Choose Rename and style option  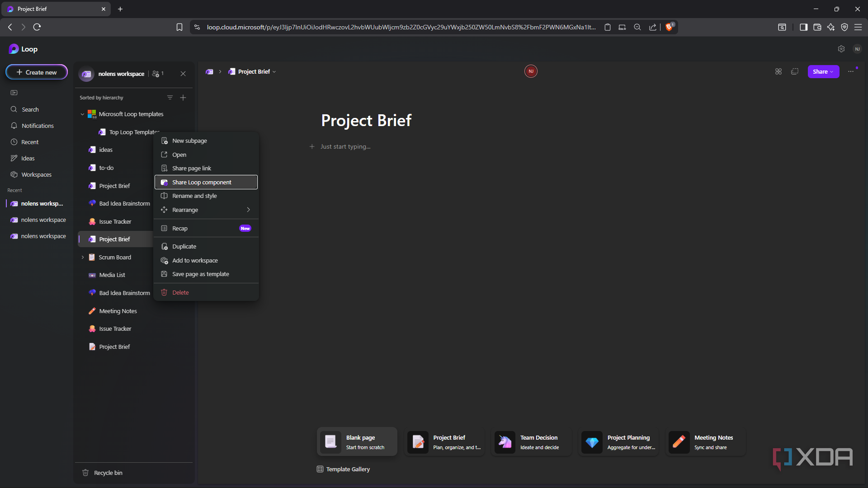point(206,196)
